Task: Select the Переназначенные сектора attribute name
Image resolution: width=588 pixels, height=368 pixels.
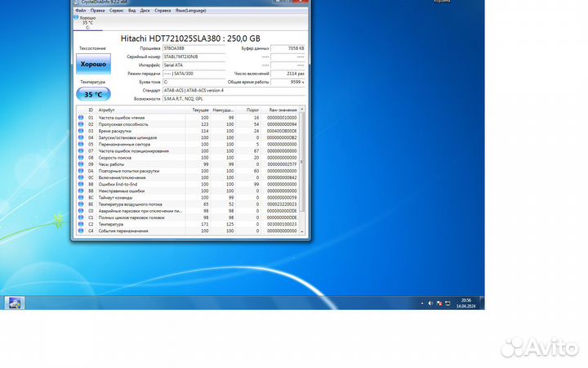Action: point(124,144)
